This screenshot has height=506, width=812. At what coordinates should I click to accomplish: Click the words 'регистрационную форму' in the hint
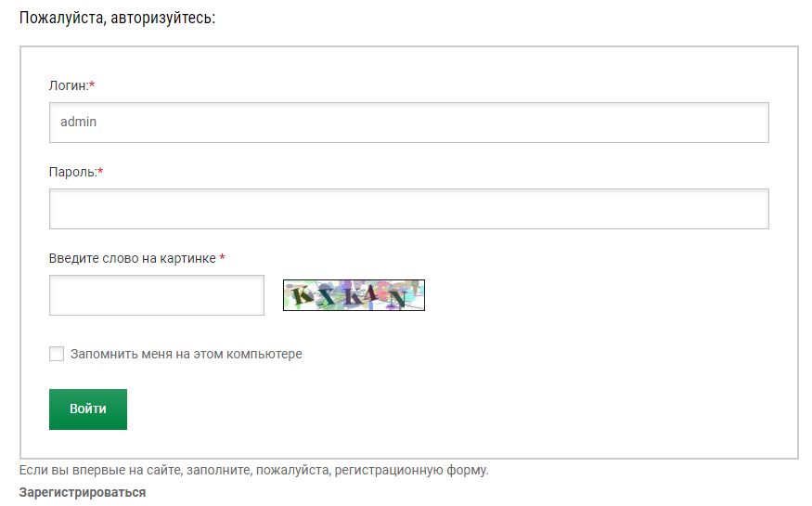411,470
